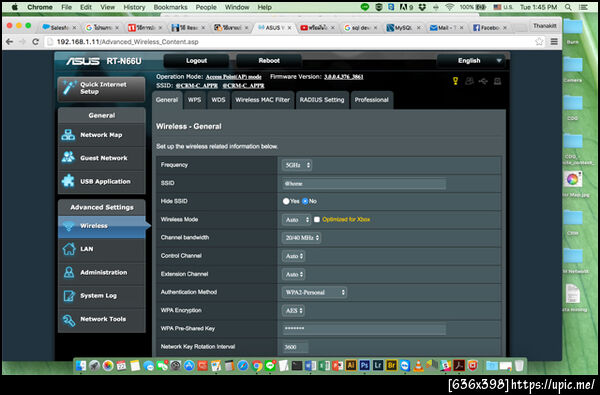
Task: Click the firmware version link
Action: point(344,77)
